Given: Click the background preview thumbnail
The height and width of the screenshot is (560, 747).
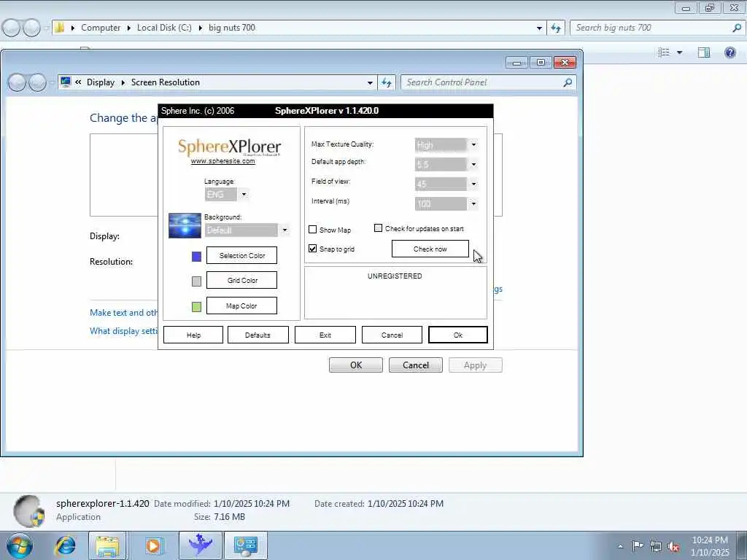Looking at the screenshot, I should pyautogui.click(x=185, y=225).
